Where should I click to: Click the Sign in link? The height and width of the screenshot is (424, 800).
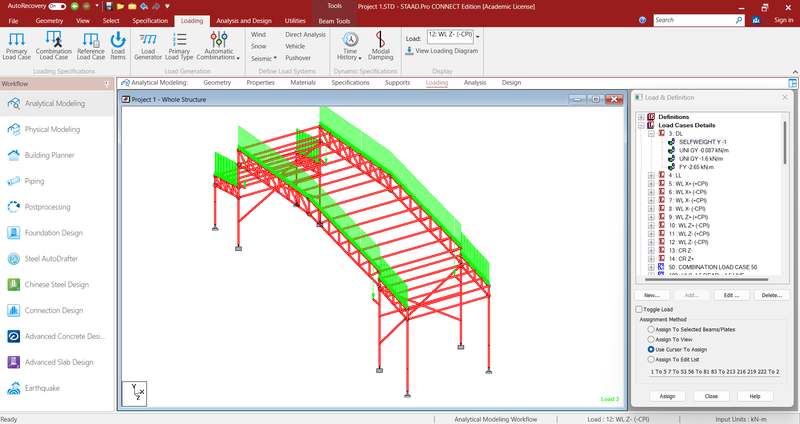click(783, 20)
